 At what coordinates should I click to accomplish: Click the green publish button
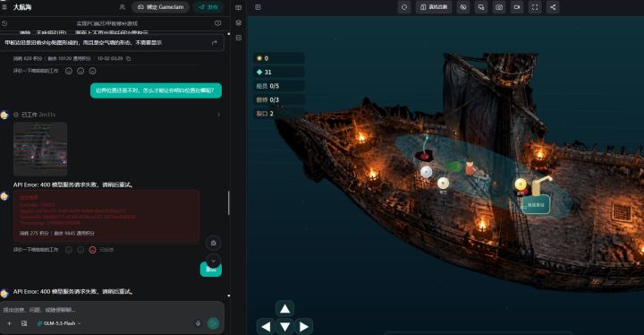point(208,7)
